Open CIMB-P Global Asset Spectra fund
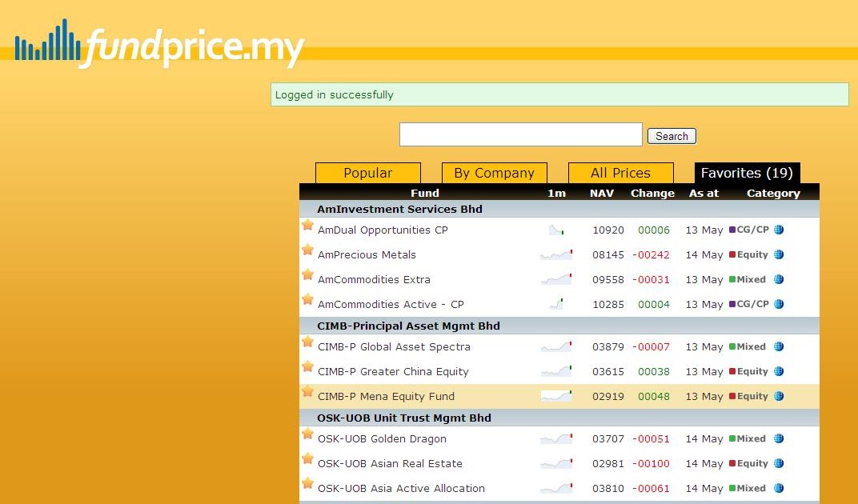This screenshot has width=858, height=504. [394, 346]
